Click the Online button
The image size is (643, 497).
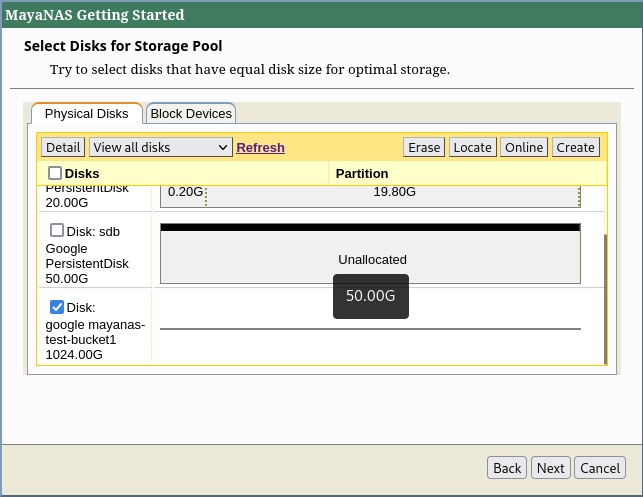pyautogui.click(x=523, y=147)
